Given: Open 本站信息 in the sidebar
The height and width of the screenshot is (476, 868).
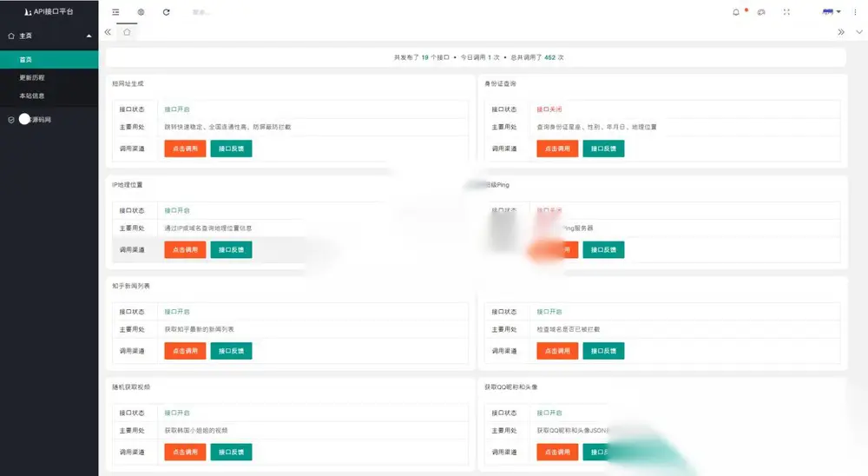Looking at the screenshot, I should pos(49,96).
